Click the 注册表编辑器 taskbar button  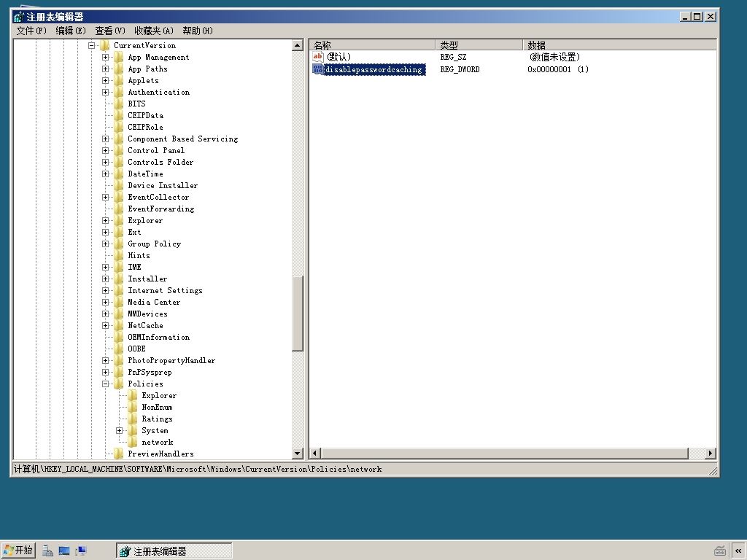click(174, 551)
